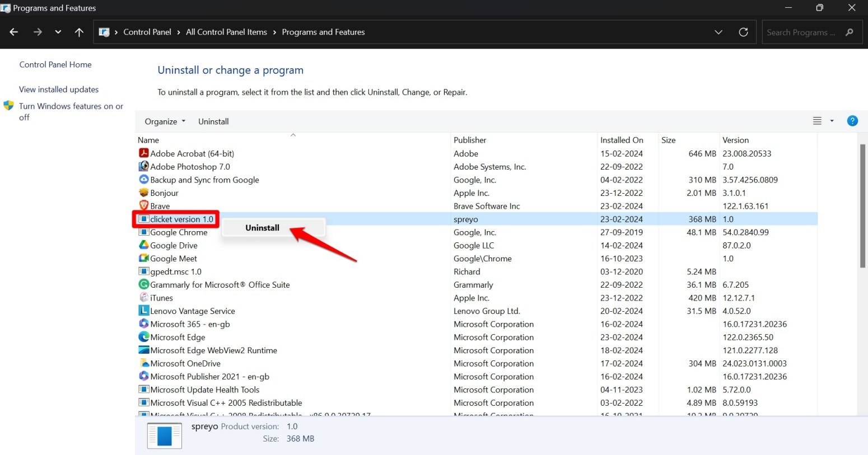Click the Adobe Acrobat program icon
Viewport: 868px width, 455px height.
click(x=143, y=153)
